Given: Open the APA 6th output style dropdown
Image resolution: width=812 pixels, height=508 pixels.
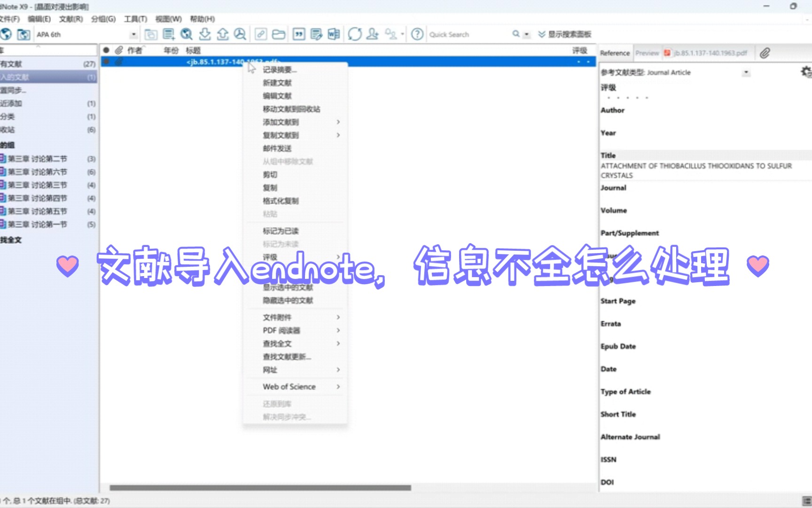Looking at the screenshot, I should (133, 34).
